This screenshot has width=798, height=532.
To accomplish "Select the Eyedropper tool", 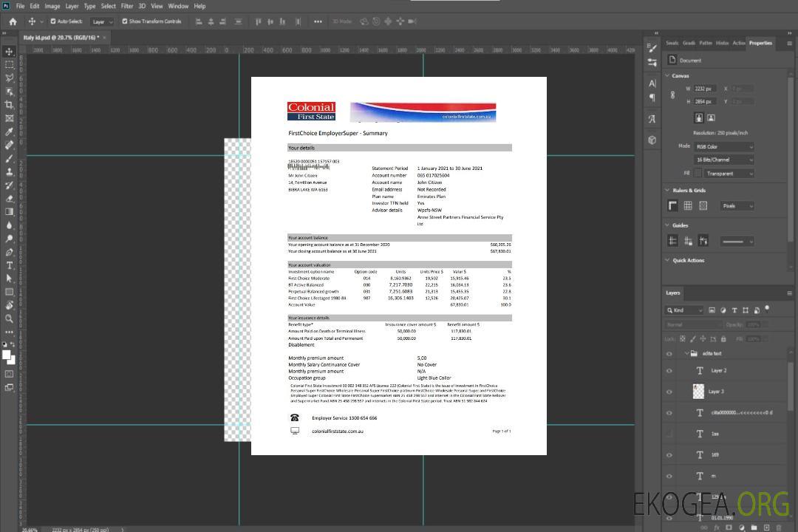I will click(9, 132).
